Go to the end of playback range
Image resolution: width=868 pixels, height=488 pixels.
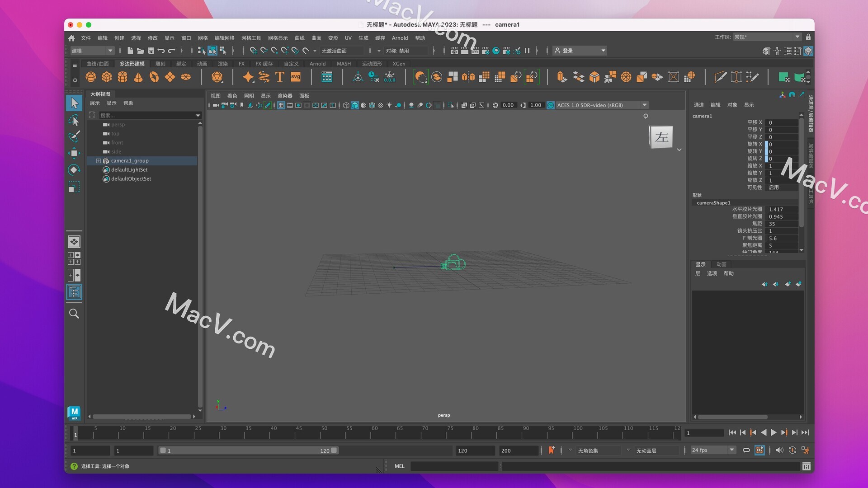(805, 433)
